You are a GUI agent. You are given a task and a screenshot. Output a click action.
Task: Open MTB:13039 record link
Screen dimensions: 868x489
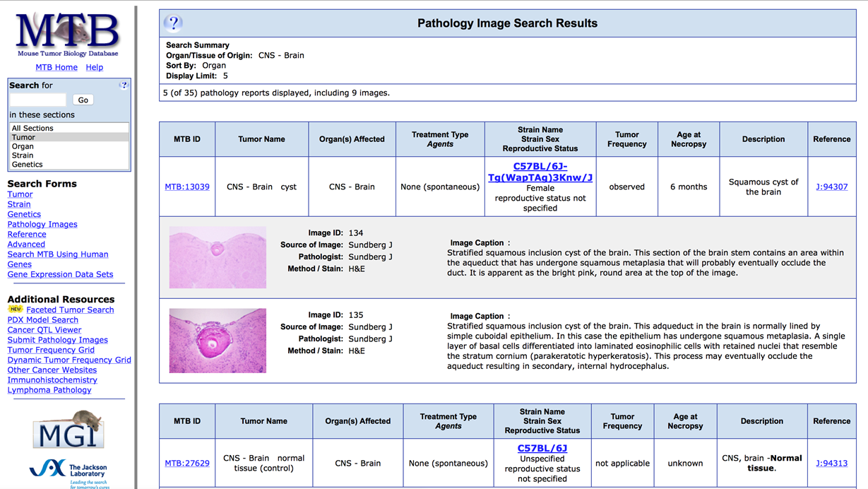(x=187, y=187)
